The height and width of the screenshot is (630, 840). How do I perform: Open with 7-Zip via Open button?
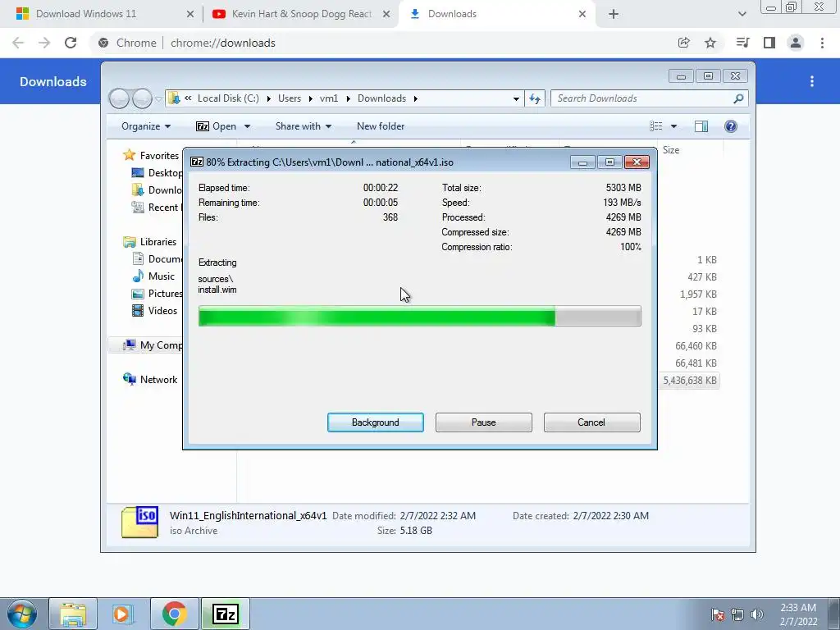coord(217,126)
